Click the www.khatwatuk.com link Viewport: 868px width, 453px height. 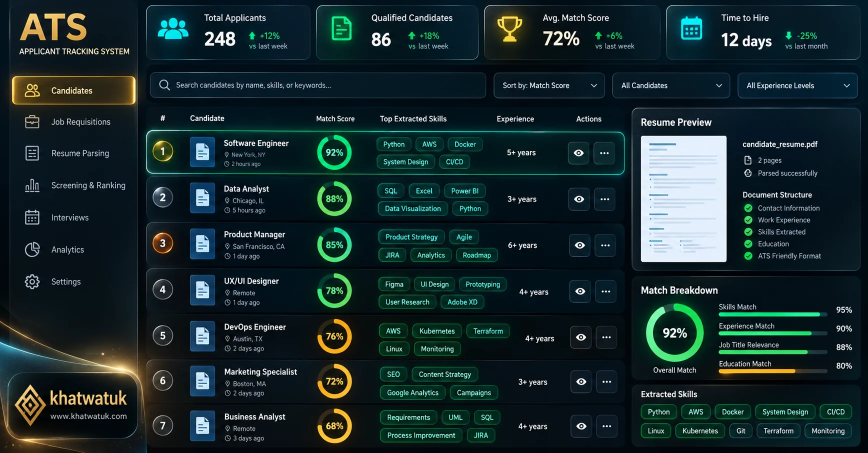[88, 416]
